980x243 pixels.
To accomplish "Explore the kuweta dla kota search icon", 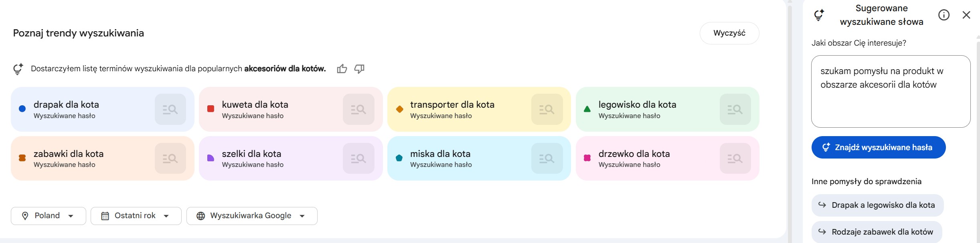I will 358,109.
